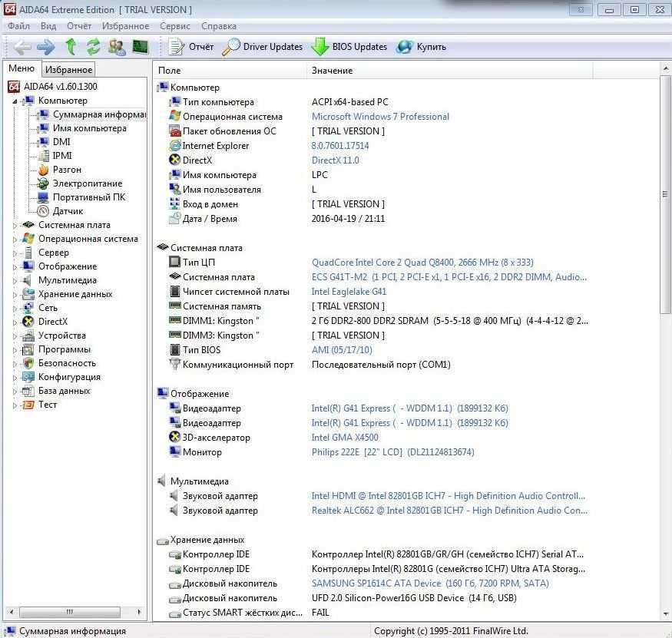Click the Refresh icon in toolbar
672x638 pixels.
pyautogui.click(x=93, y=47)
